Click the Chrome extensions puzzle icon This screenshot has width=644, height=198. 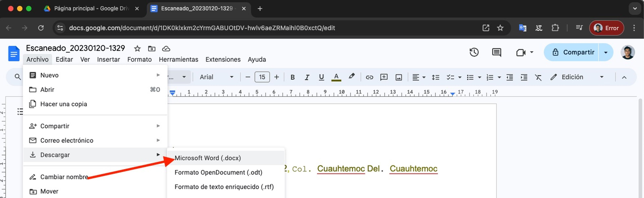[x=555, y=28]
